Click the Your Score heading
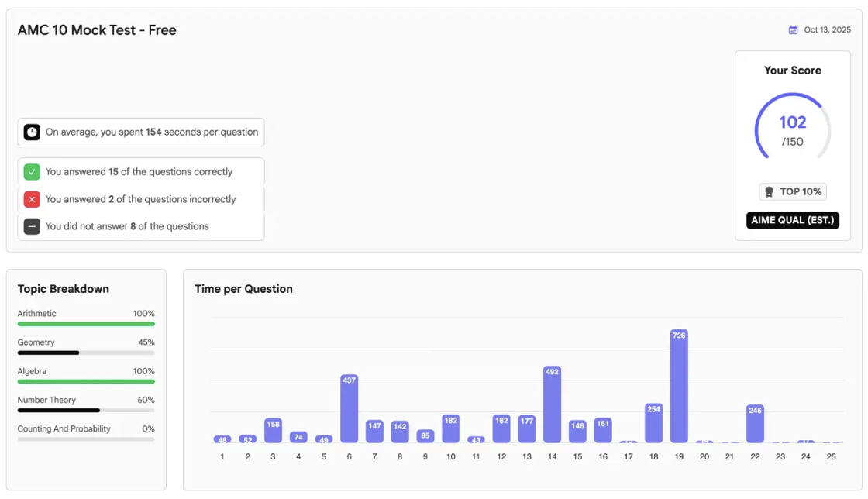The image size is (868, 499). (x=792, y=71)
